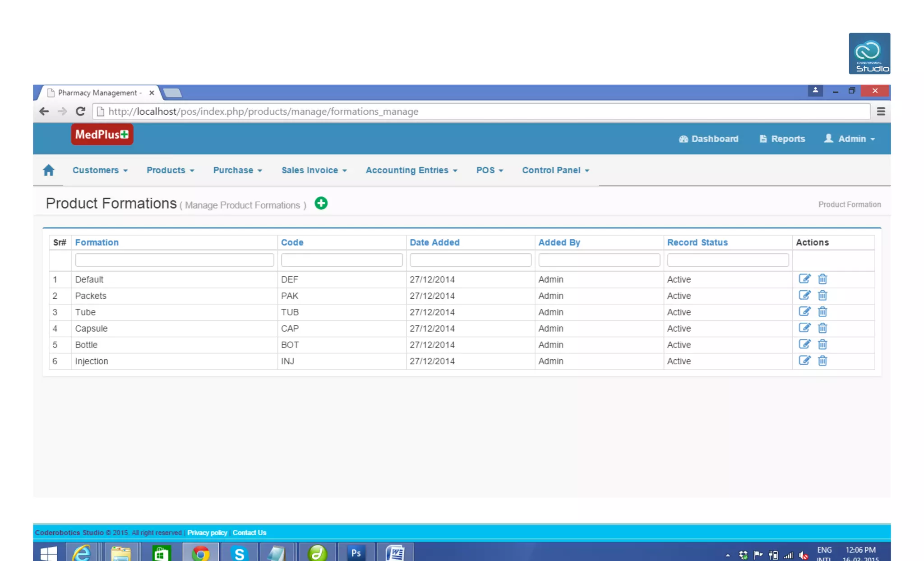
Task: Edit the Tube formation entry
Action: tap(804, 312)
